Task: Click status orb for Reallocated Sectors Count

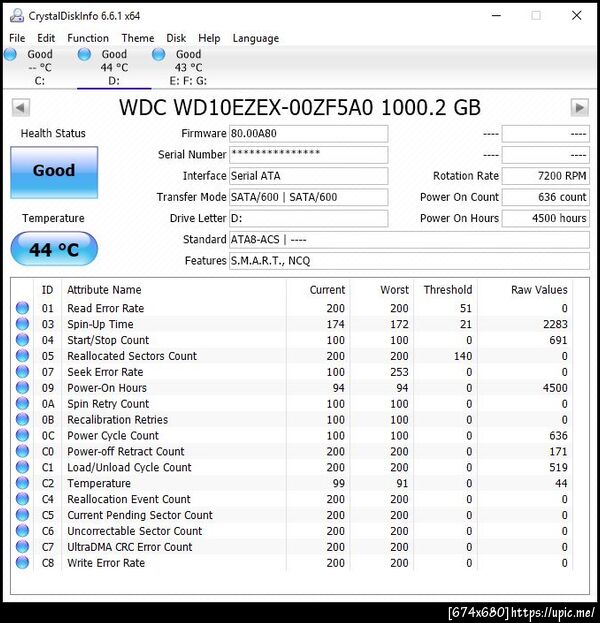Action: [x=22, y=356]
